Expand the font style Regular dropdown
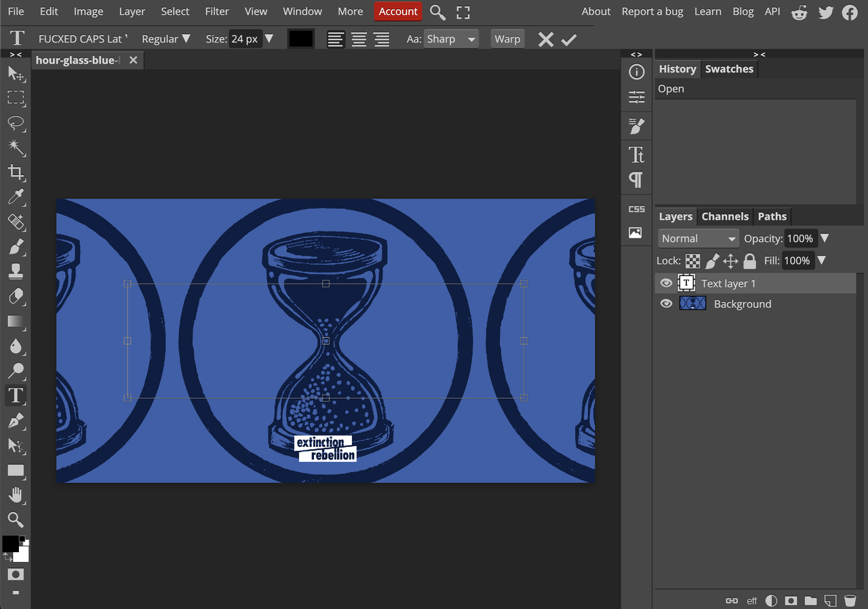The width and height of the screenshot is (868, 609). coord(166,39)
